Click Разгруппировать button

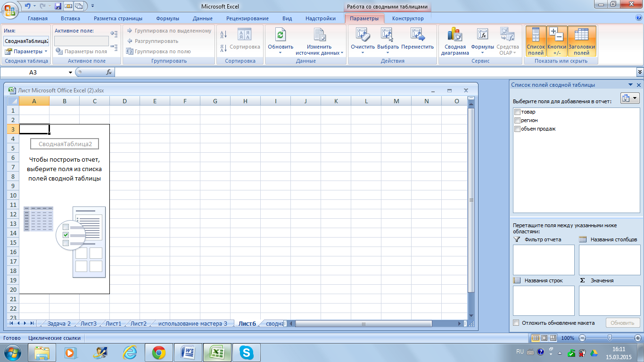[152, 41]
